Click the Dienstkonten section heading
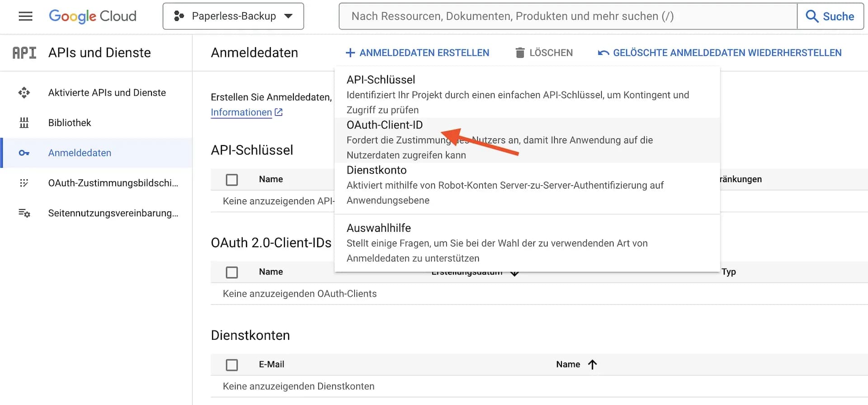Viewport: 868px width, 405px height. tap(250, 335)
